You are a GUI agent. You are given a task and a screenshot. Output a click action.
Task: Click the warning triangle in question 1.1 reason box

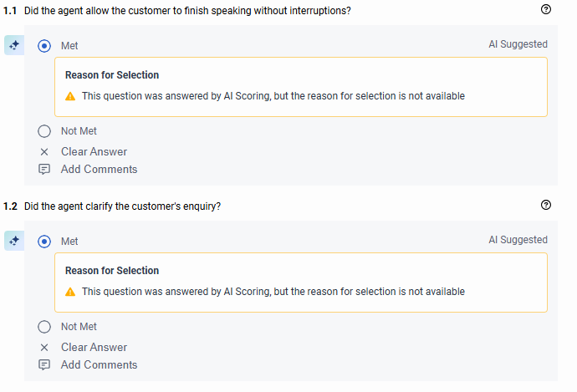70,96
